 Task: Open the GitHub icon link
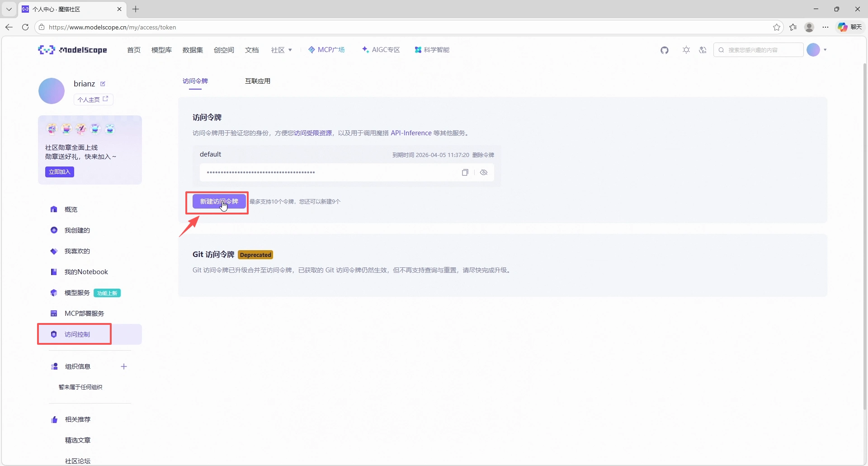(x=665, y=50)
